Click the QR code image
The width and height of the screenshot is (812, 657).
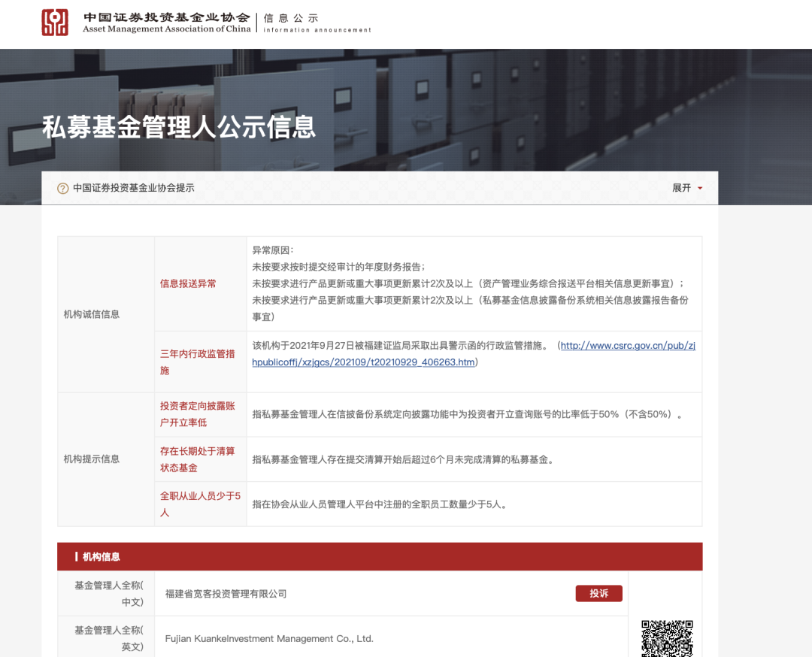[667, 639]
